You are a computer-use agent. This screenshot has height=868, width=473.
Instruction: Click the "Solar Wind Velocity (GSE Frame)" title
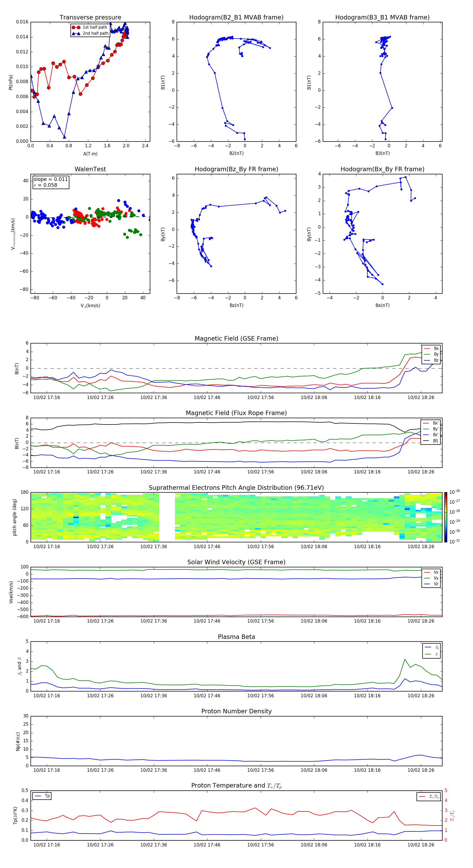pos(236,562)
